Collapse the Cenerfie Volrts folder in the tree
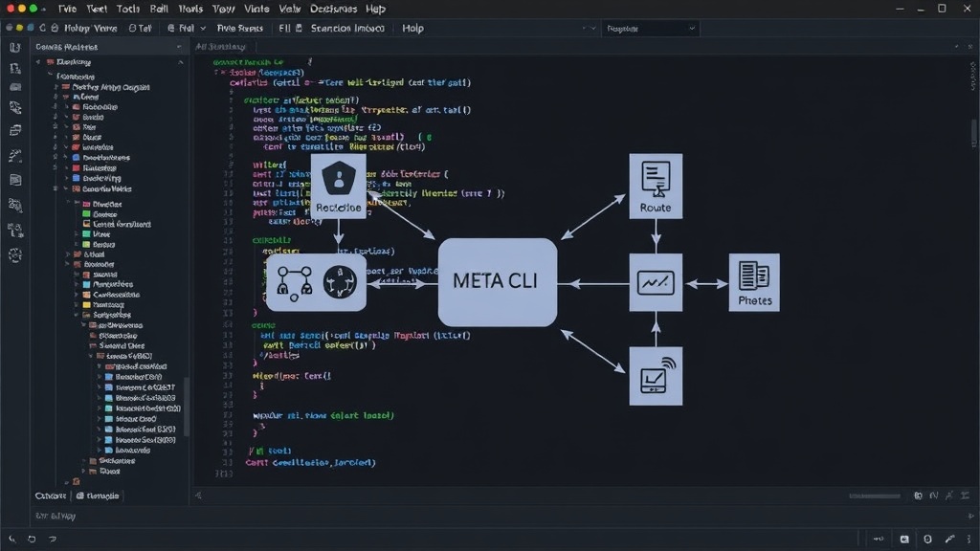The image size is (980, 551). (66, 188)
